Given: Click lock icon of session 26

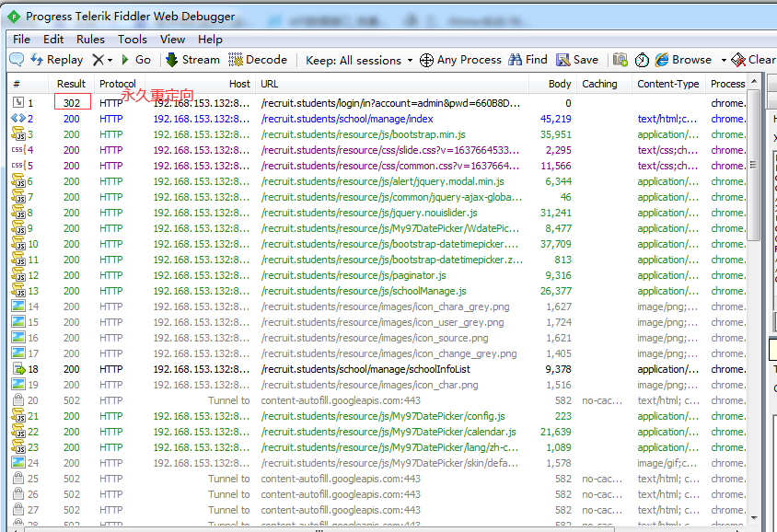Looking at the screenshot, I should coord(18,494).
